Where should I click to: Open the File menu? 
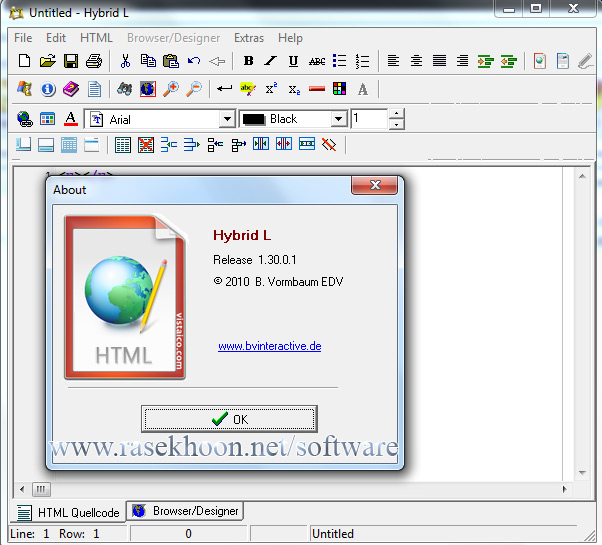23,38
